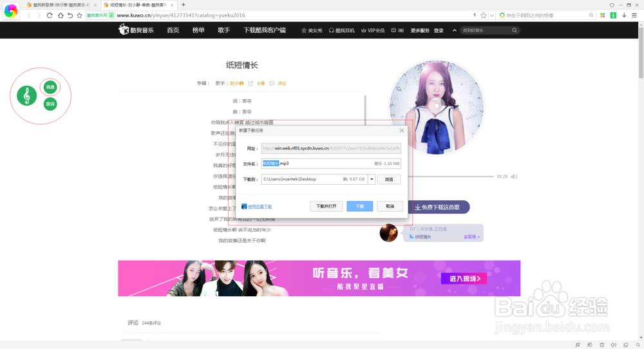
Task: Open the 酷我耳机 link
Action: (342, 30)
